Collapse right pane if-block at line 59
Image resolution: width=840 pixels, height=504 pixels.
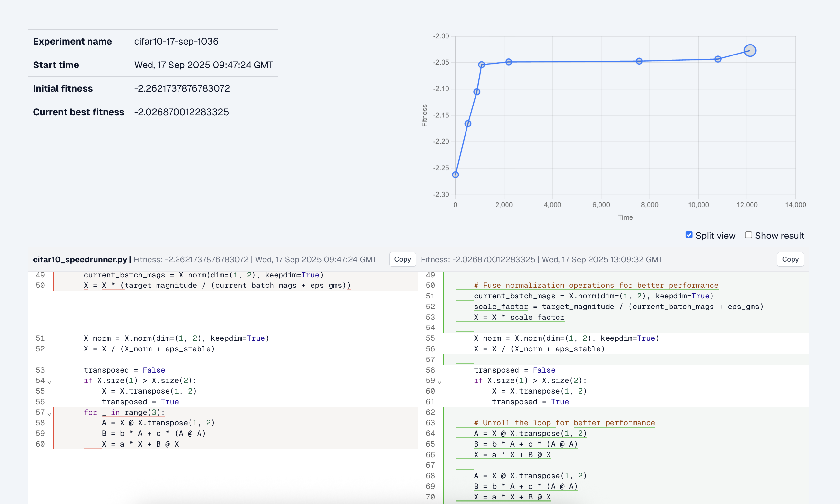439,382
